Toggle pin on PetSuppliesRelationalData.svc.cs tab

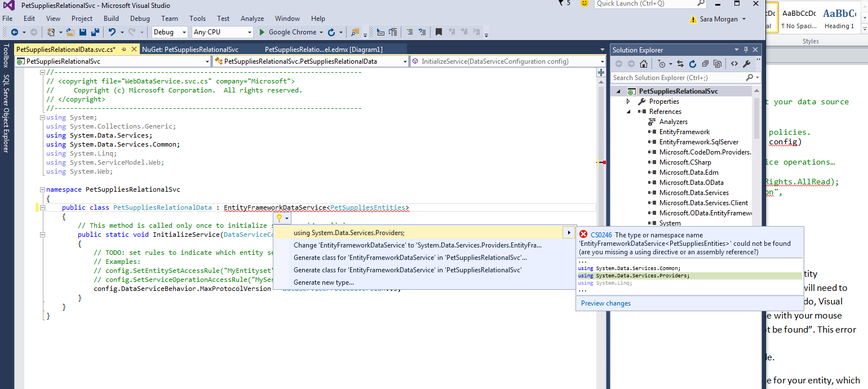(124, 50)
